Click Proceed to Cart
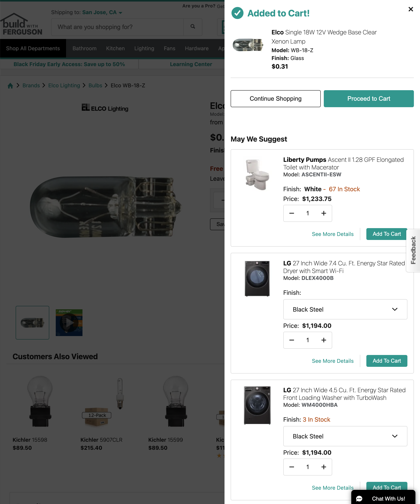420x504 pixels. pyautogui.click(x=369, y=98)
